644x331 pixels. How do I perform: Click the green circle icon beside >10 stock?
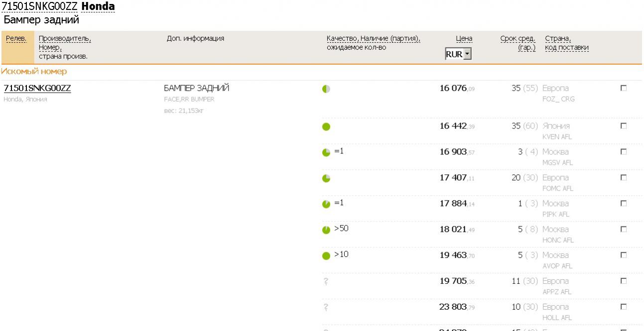pyautogui.click(x=326, y=256)
